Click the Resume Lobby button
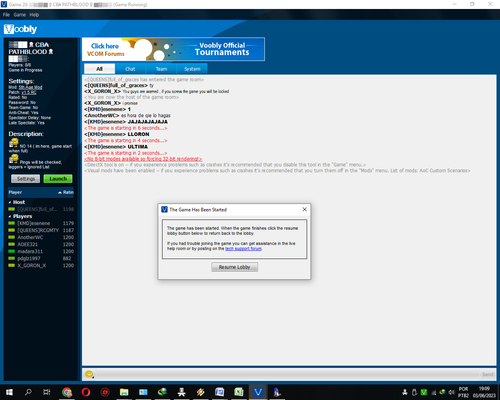Viewport: 500px width, 400px height. (x=234, y=267)
